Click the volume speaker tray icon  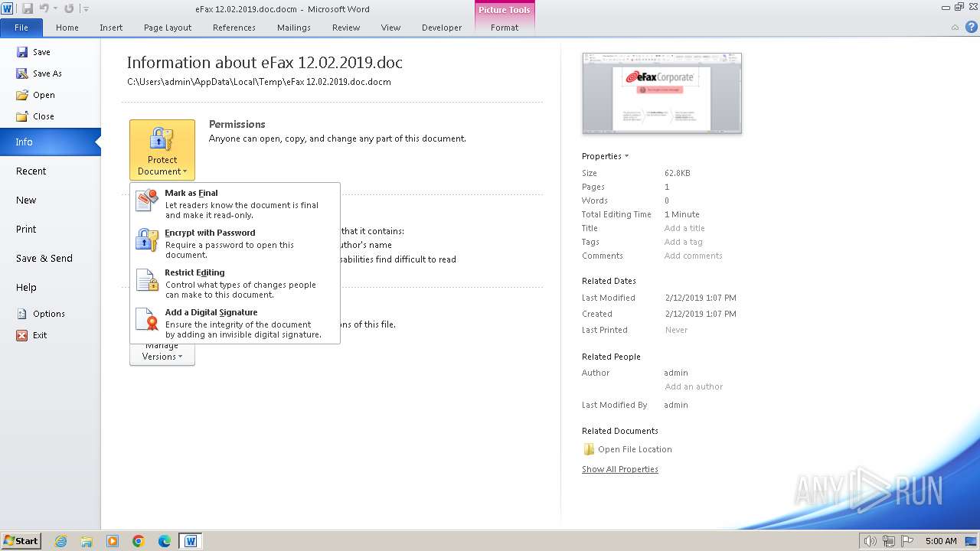point(871,541)
